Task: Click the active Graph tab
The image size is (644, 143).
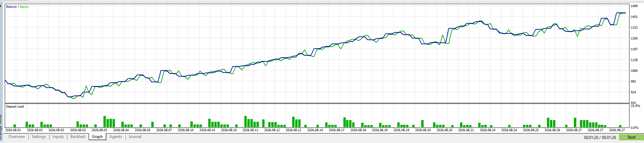Action: [97, 137]
